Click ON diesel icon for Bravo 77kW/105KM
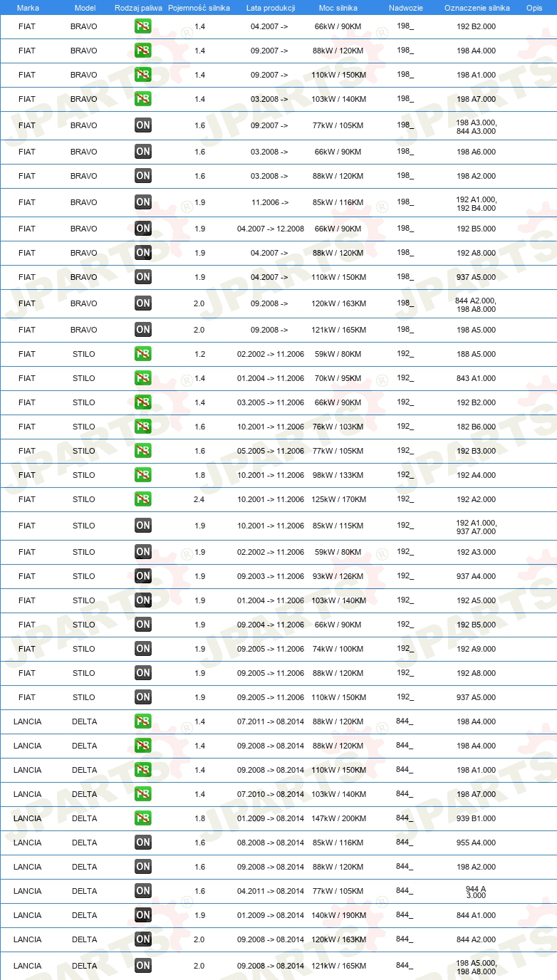The image size is (557, 980). click(143, 125)
